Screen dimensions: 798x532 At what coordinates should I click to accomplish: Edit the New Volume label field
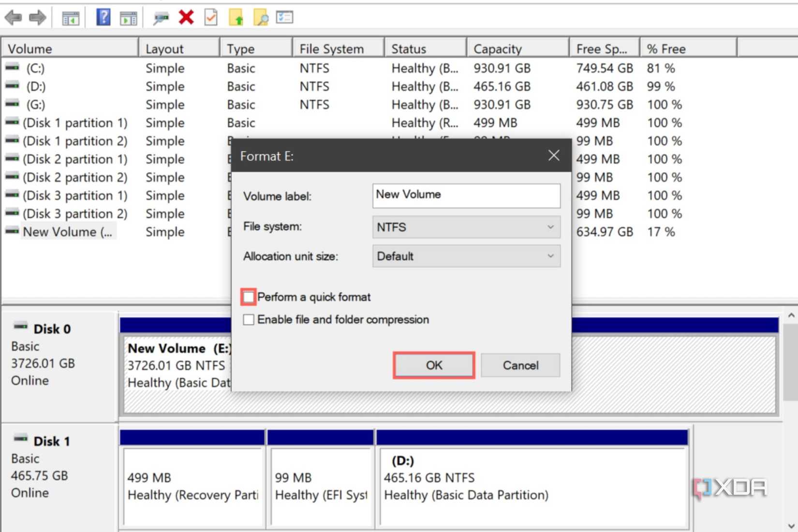465,195
